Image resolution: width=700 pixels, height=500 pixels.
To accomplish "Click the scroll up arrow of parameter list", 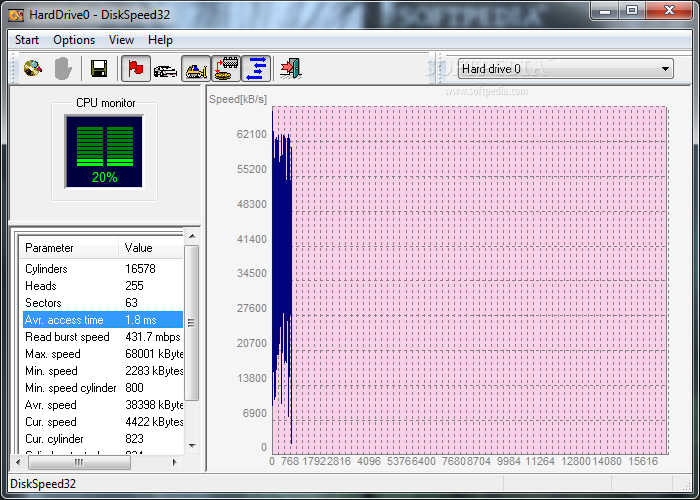I will click(192, 236).
